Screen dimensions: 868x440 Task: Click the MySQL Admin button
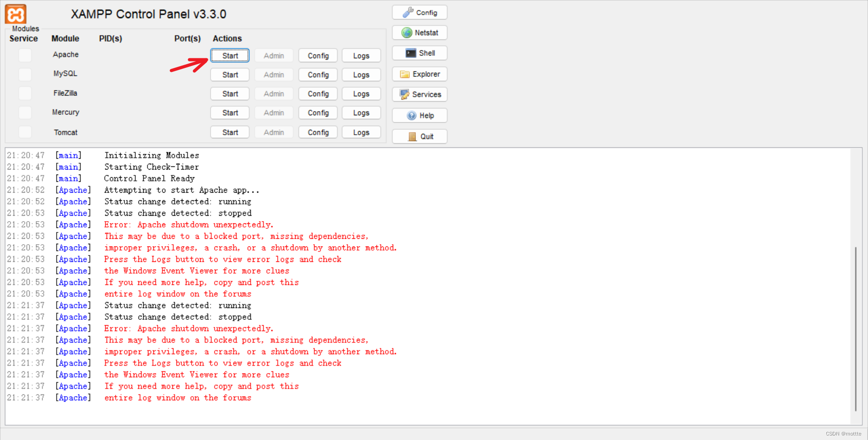click(274, 75)
